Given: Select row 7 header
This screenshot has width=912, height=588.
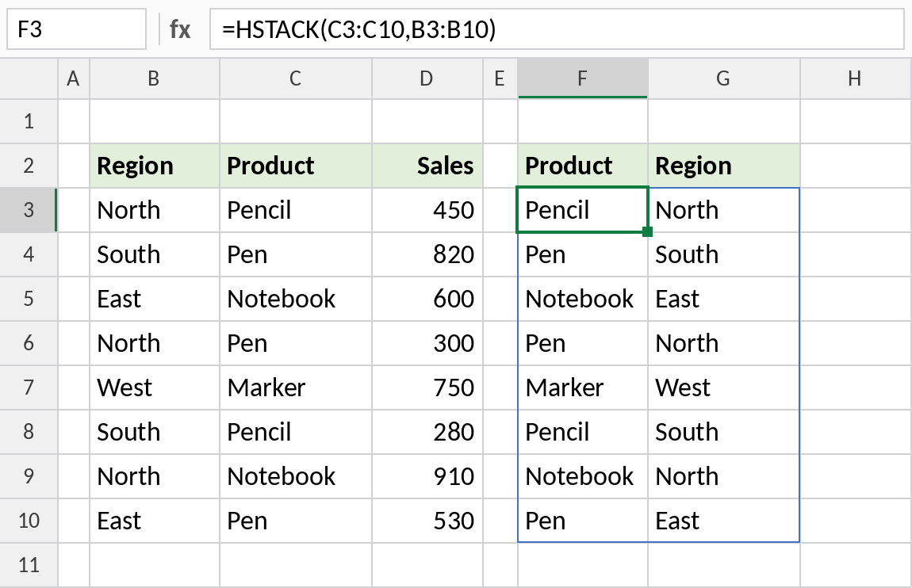Looking at the screenshot, I should (29, 388).
